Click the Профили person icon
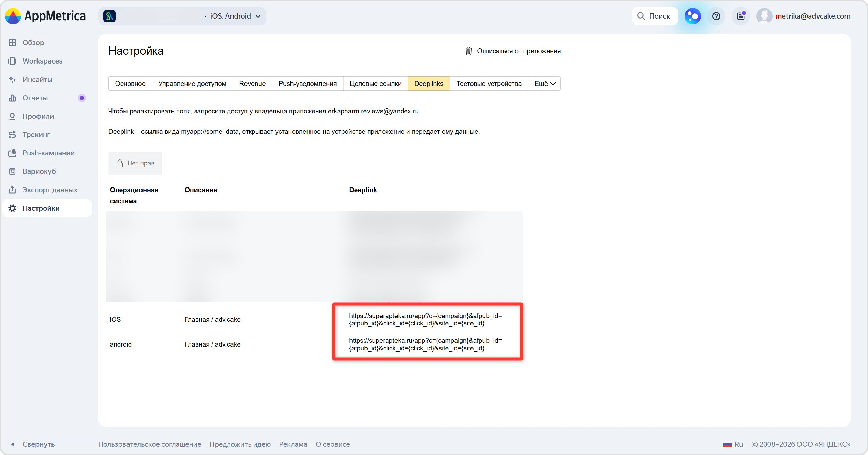Image resolution: width=868 pixels, height=455 pixels. point(12,116)
